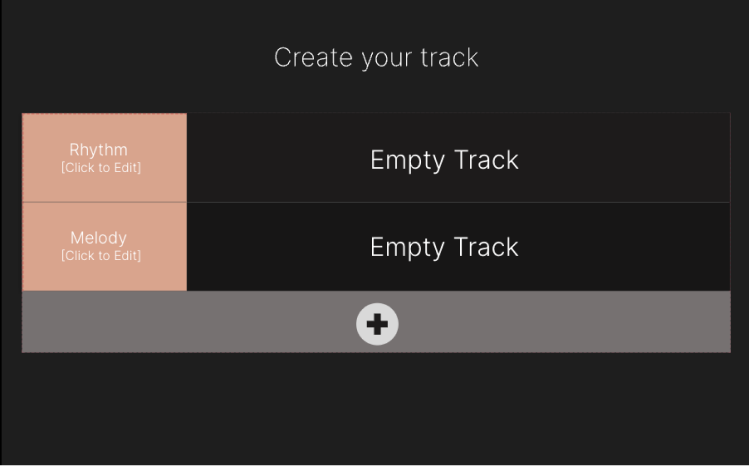Click the gray add-track bar right of the plus

(x=564, y=322)
